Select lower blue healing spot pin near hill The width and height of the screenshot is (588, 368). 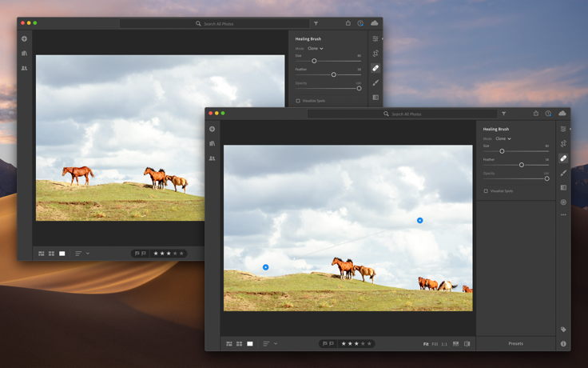click(265, 267)
